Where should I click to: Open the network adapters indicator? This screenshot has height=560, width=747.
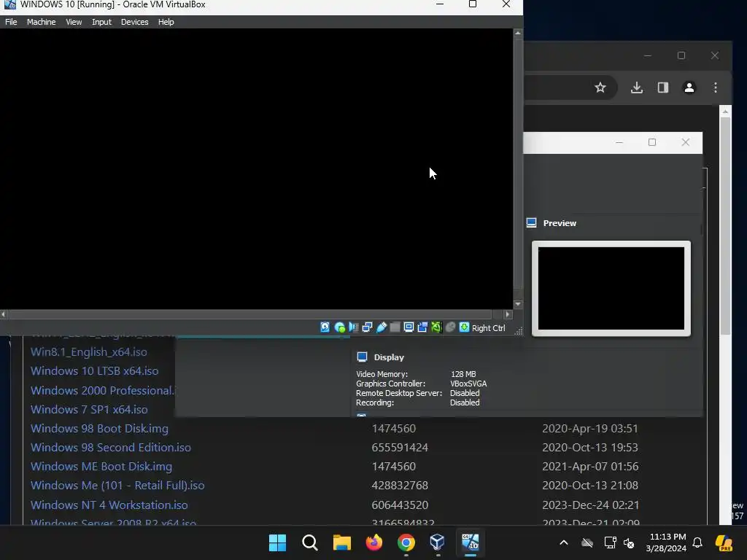tap(368, 327)
